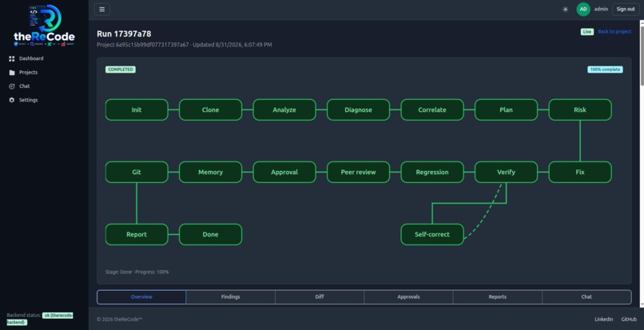644x330 pixels.
Task: Select the Git pipeline node
Action: tap(137, 173)
